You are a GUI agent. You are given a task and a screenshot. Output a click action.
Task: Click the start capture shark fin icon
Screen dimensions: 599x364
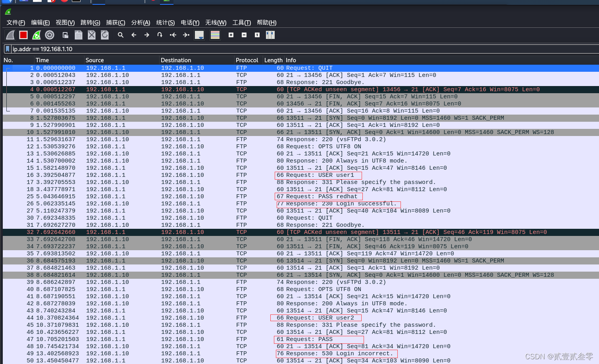[x=10, y=35]
